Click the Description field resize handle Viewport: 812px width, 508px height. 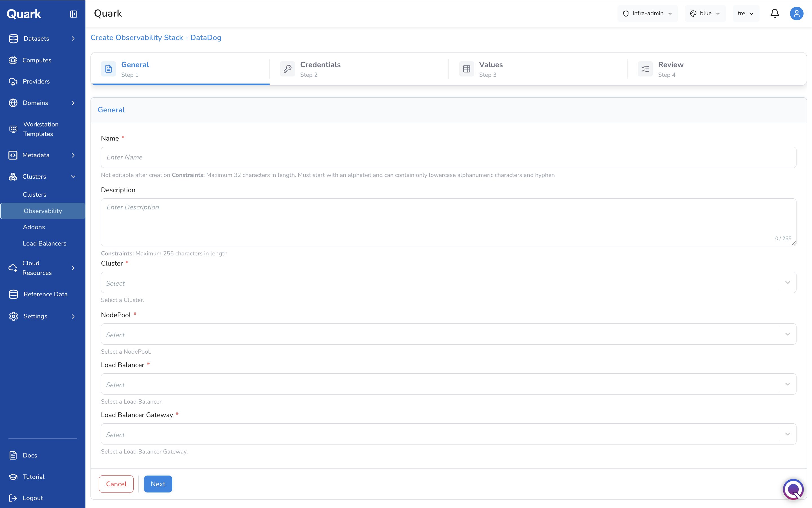(794, 244)
